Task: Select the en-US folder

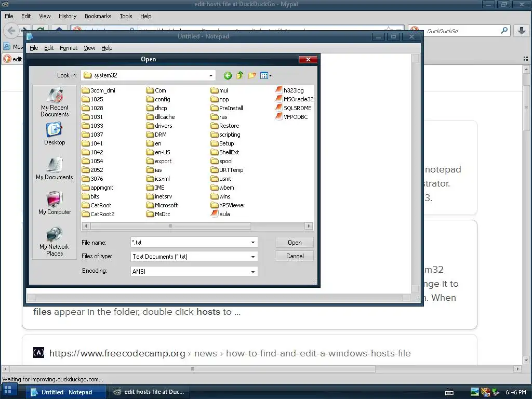Action: (158, 152)
